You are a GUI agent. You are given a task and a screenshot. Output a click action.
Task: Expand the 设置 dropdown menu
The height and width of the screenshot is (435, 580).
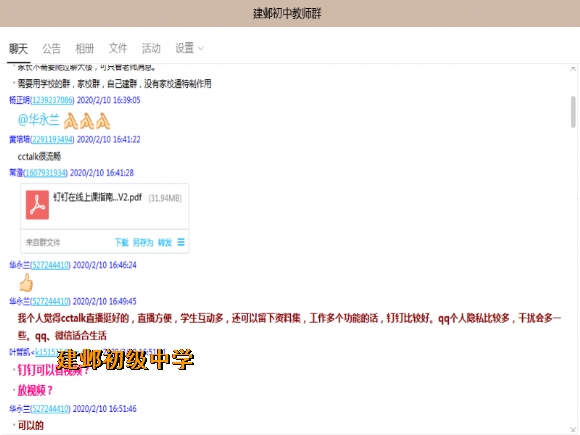[x=189, y=48]
